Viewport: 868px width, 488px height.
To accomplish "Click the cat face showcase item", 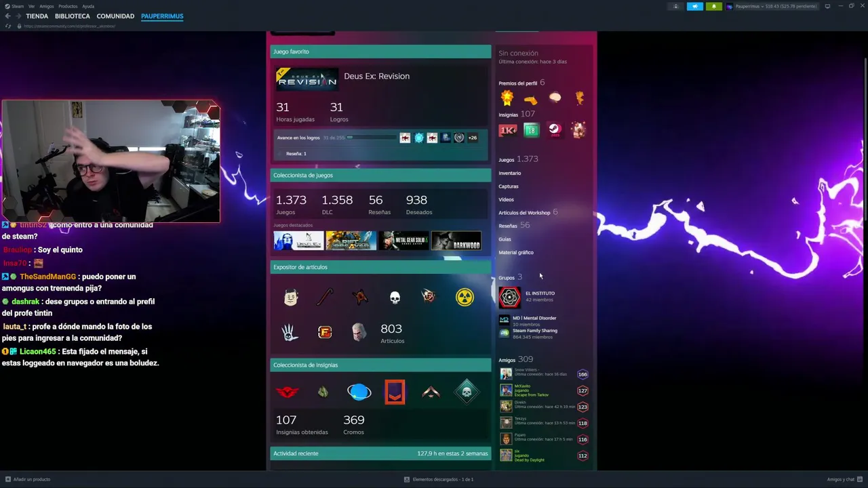I will (291, 298).
